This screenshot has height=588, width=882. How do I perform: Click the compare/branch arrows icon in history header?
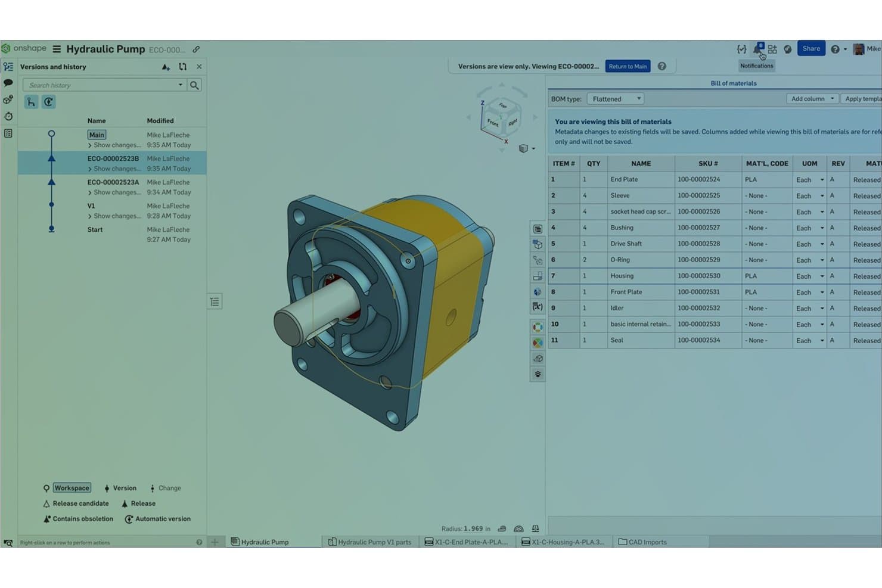coord(182,67)
